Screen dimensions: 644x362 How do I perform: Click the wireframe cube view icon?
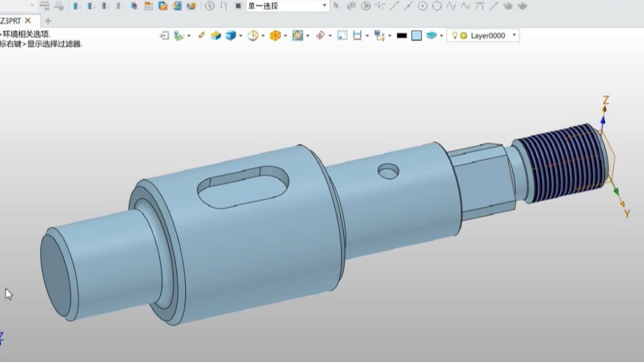coord(253,36)
